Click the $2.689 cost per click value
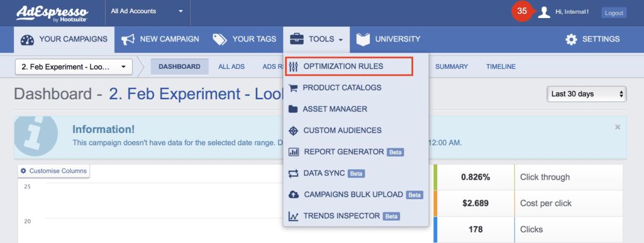Image resolution: width=644 pixels, height=243 pixels. pos(475,203)
